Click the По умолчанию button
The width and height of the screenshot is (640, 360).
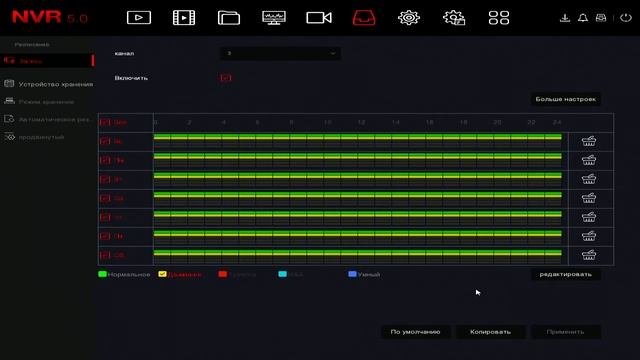[416, 332]
